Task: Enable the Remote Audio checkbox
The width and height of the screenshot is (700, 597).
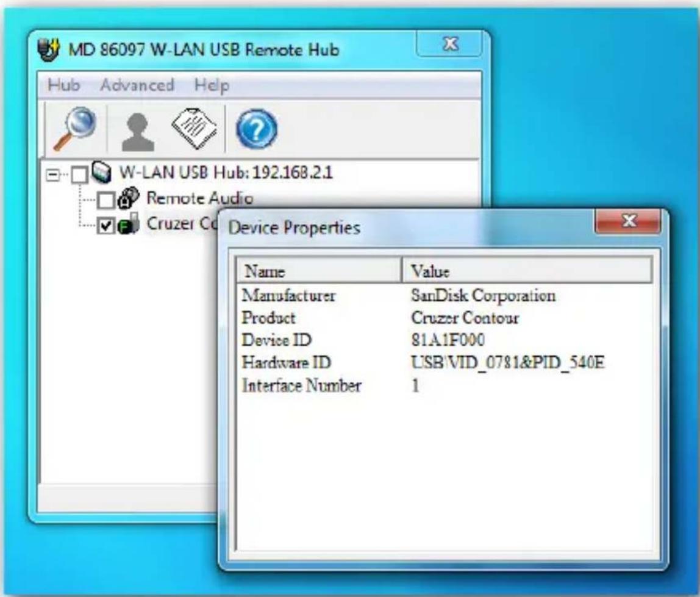Action: coord(106,201)
